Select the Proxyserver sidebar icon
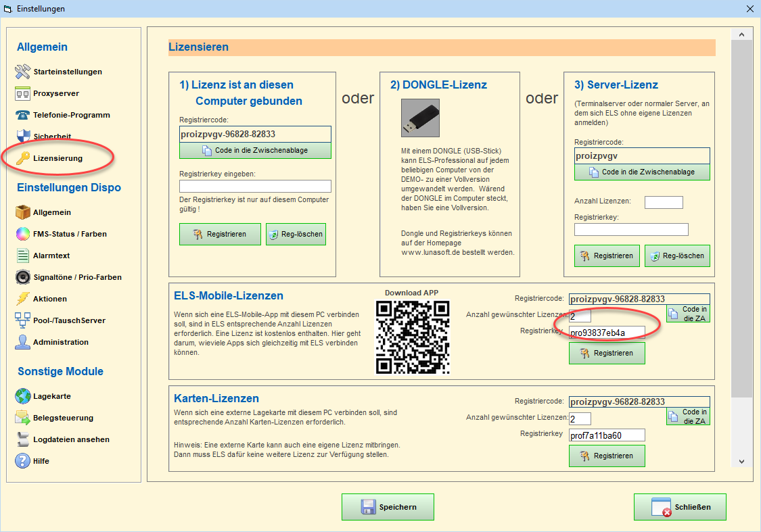Viewport: 761px width, 532px height. 23,93
